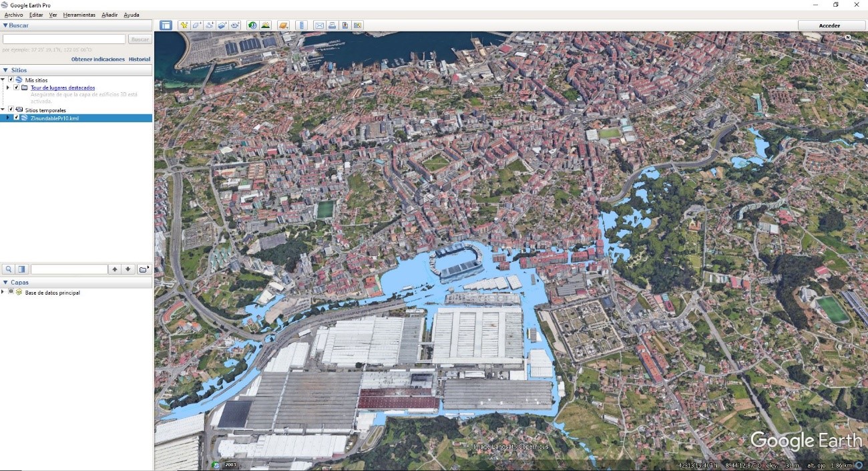The height and width of the screenshot is (471, 868).
Task: Click the Buscar search button
Action: pos(140,39)
